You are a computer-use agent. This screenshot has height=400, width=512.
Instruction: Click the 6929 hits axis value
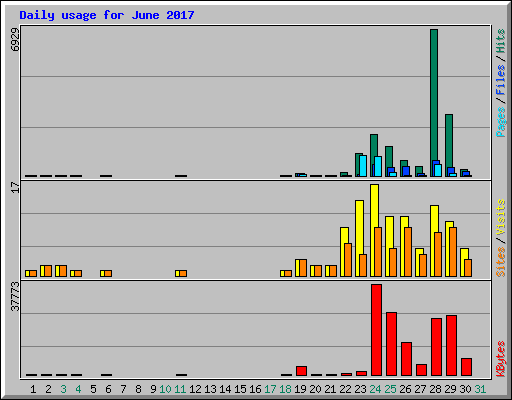[x=15, y=39]
